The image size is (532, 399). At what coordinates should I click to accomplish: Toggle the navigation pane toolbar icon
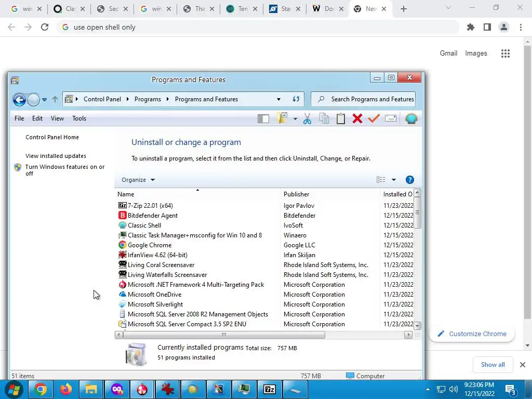point(263,119)
